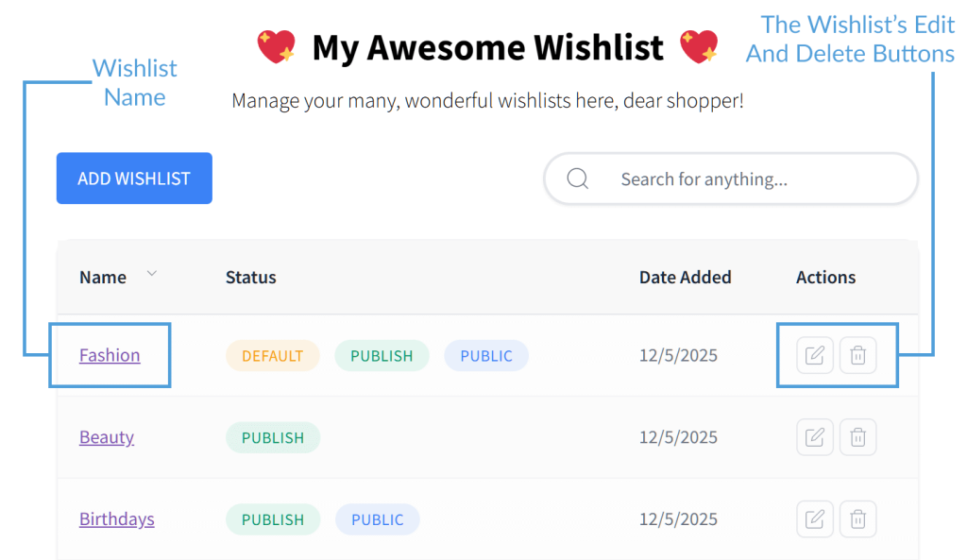Click the edit icon on the Birthdays row
This screenshot has height=560, width=967.
[x=814, y=518]
